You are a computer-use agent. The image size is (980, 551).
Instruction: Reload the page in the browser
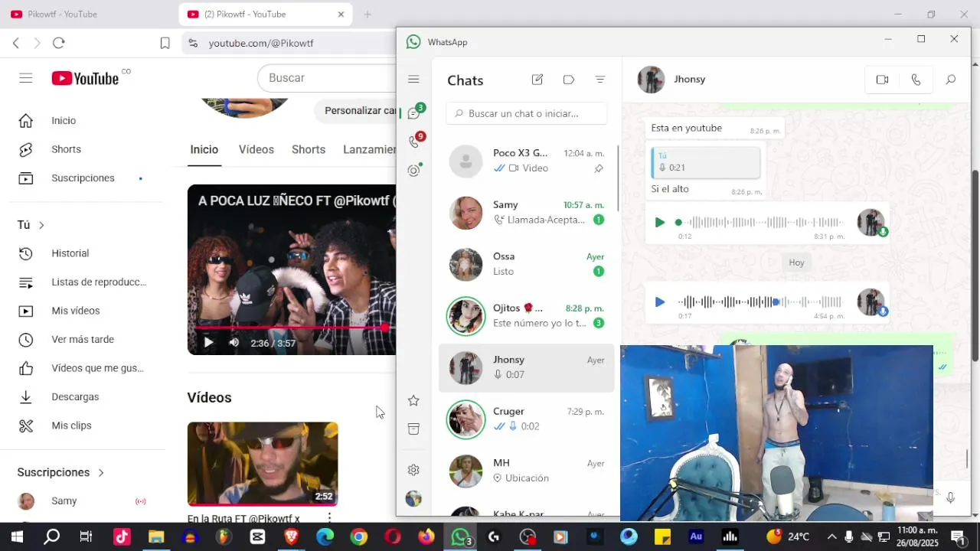tap(59, 44)
